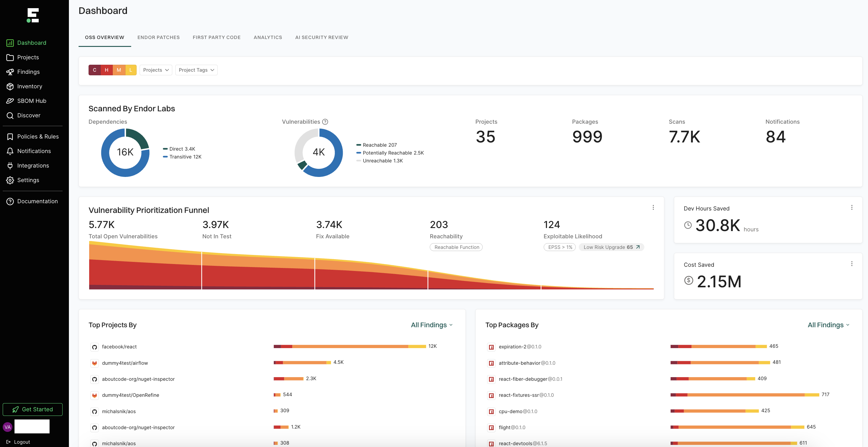
Task: Open Policies & Rules from sidebar
Action: [x=38, y=136]
